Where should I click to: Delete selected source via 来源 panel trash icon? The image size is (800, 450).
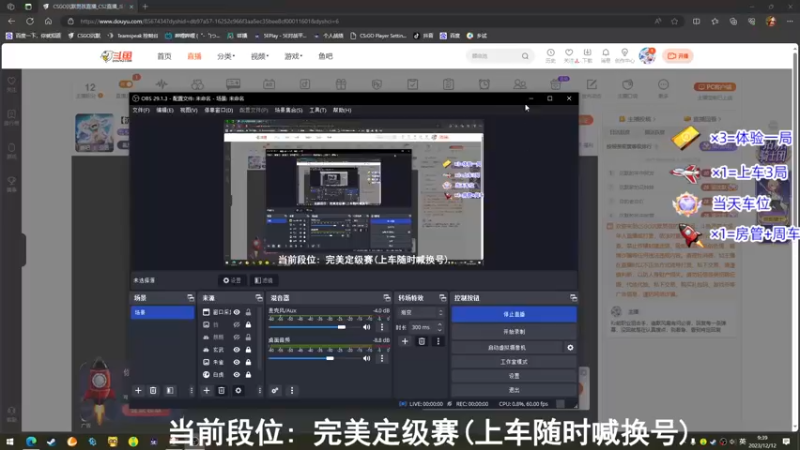(221, 391)
